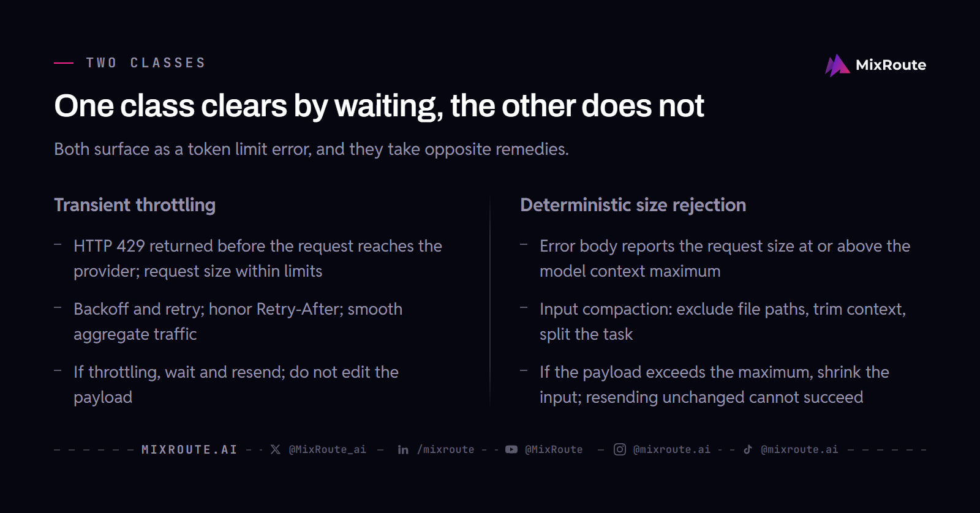Click the YouTube icon in footer
The height and width of the screenshot is (513, 980).
pos(511,449)
